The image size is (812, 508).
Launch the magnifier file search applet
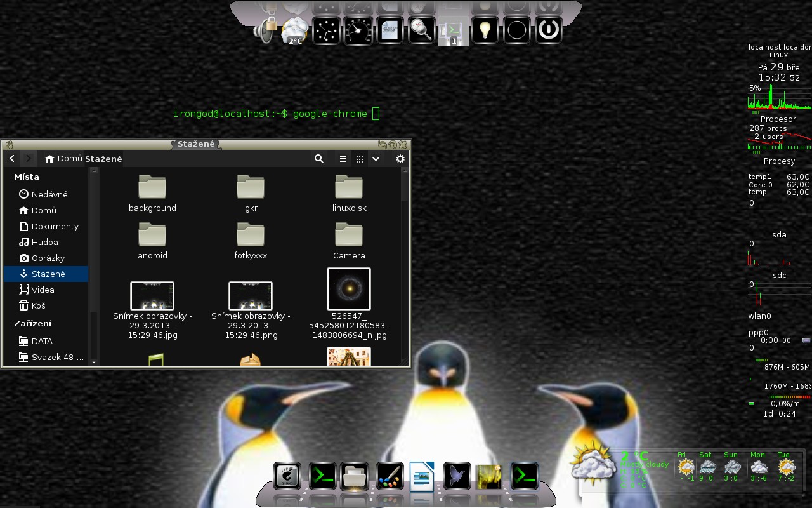coord(422,30)
